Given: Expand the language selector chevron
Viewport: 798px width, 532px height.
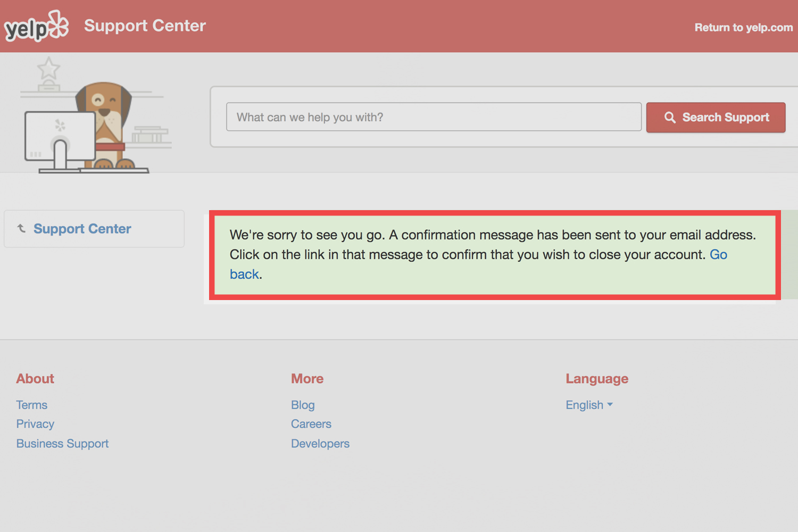Looking at the screenshot, I should coord(610,405).
